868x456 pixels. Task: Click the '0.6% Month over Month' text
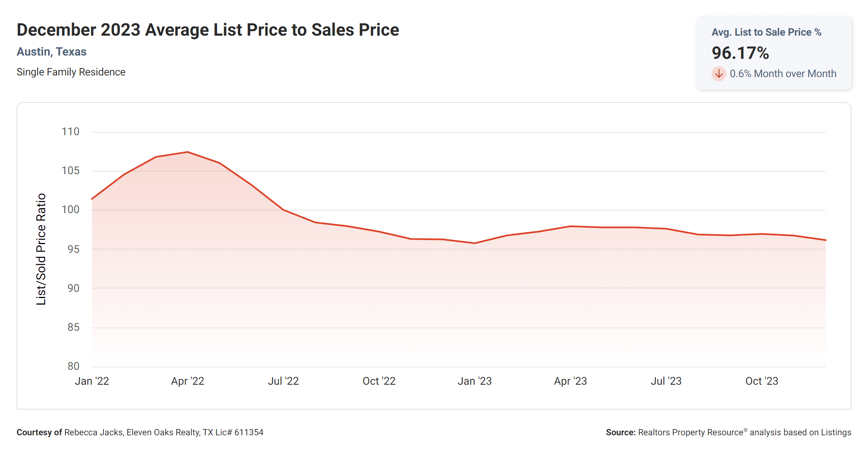(x=783, y=74)
